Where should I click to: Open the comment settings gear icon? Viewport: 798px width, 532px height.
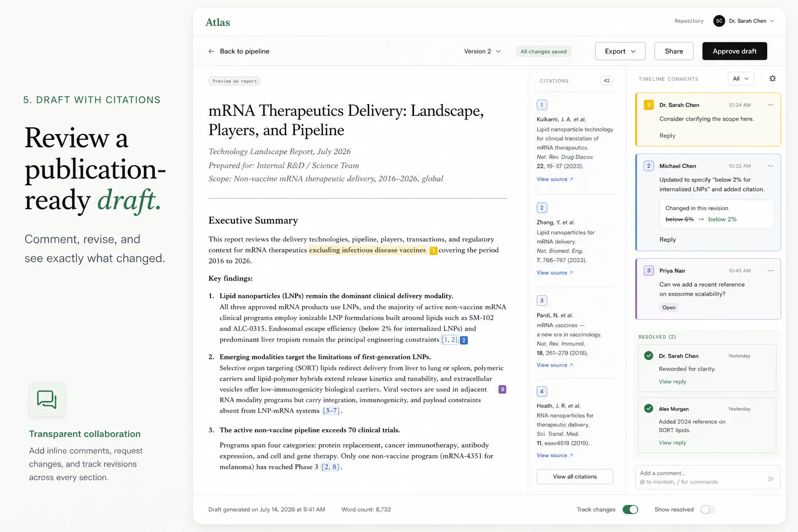click(773, 78)
